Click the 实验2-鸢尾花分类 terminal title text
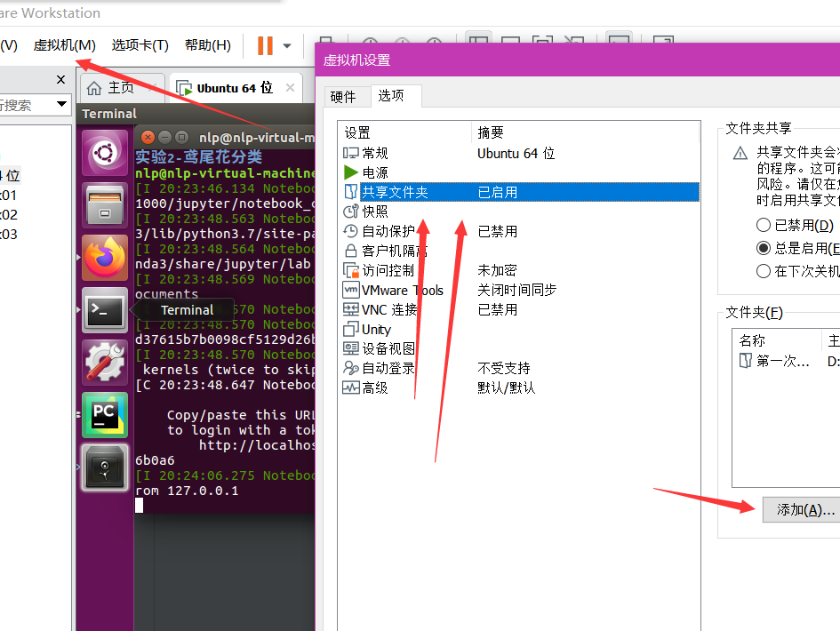Viewport: 840px width, 631px height. (x=199, y=157)
